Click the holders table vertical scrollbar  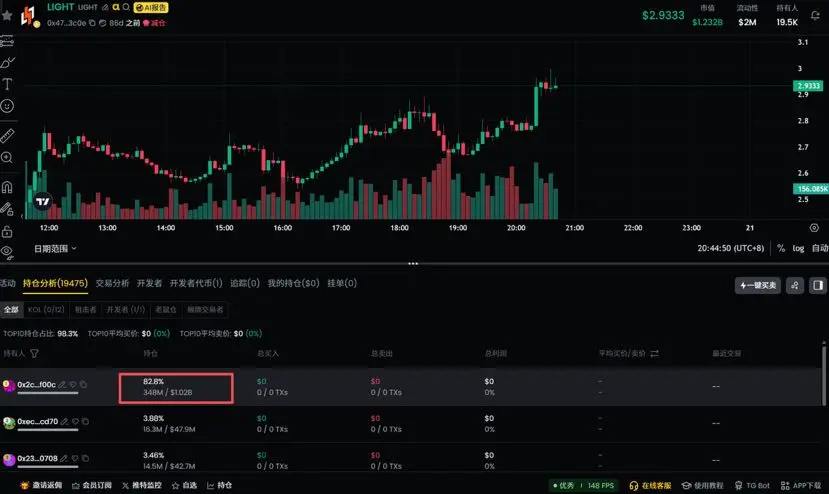[824, 376]
